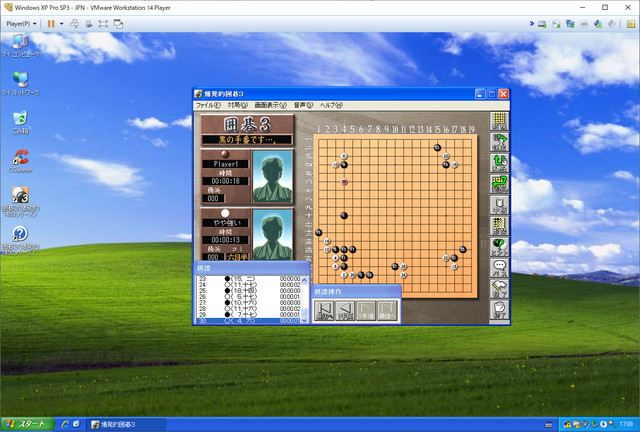Viewport: 640px width, 432px height.
Task: Click the VMware devices expand arrow
Action: (532, 24)
